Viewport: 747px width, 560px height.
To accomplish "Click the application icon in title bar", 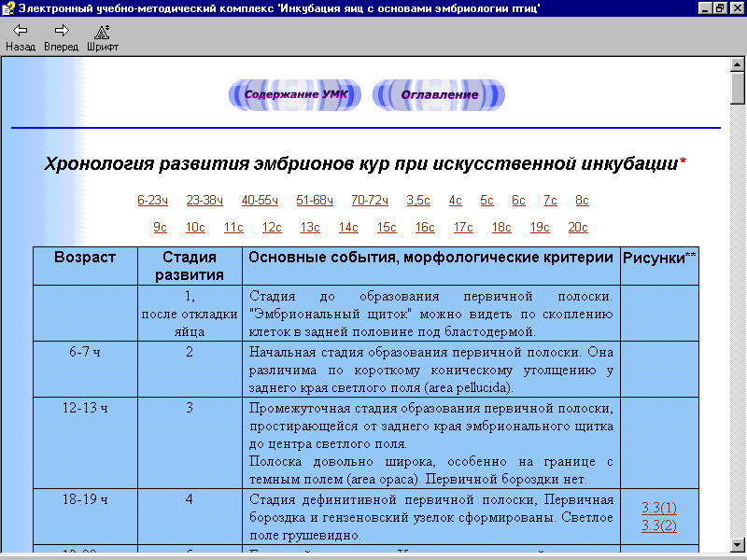I will (8, 8).
